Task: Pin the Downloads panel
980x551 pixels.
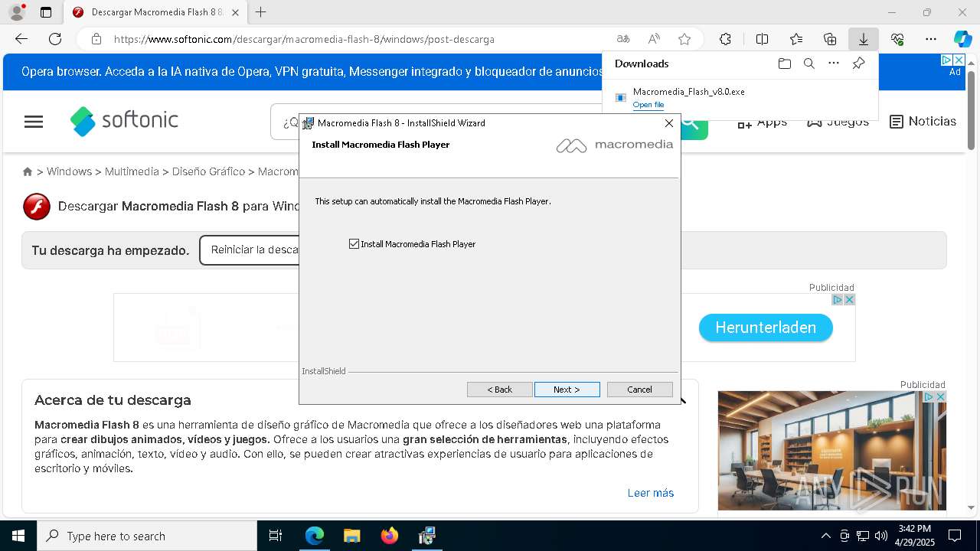Action: [858, 64]
